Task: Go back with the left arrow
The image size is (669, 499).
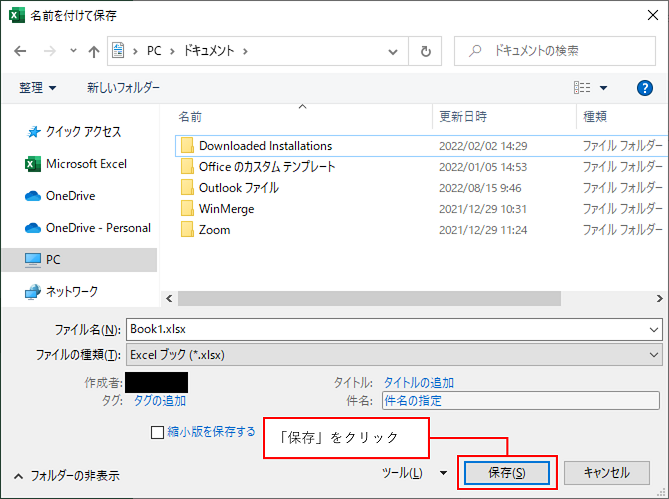Action: [20, 51]
